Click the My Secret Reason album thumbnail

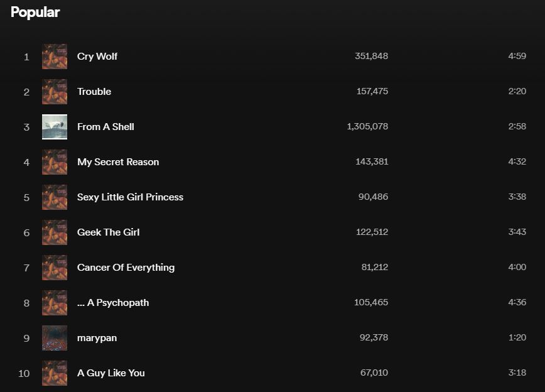[55, 162]
